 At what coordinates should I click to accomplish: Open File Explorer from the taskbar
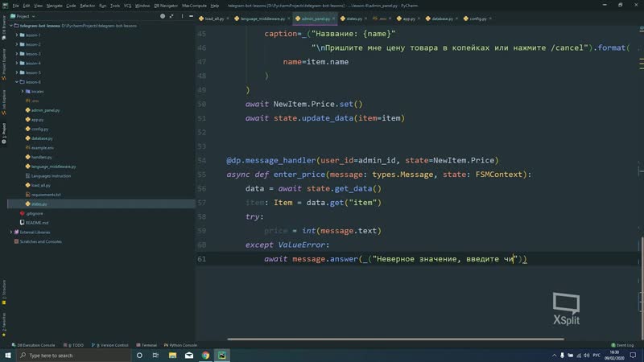pos(172,356)
